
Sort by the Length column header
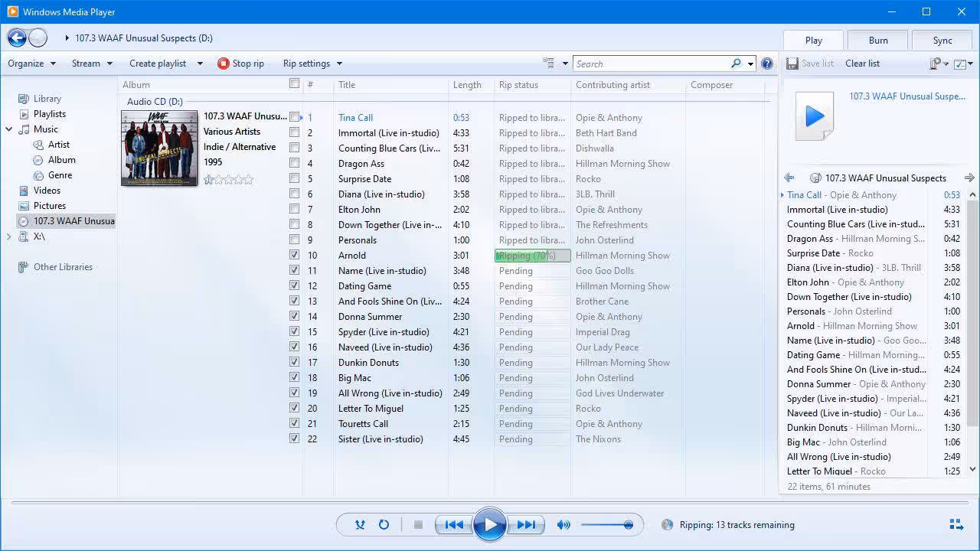pyautogui.click(x=471, y=85)
